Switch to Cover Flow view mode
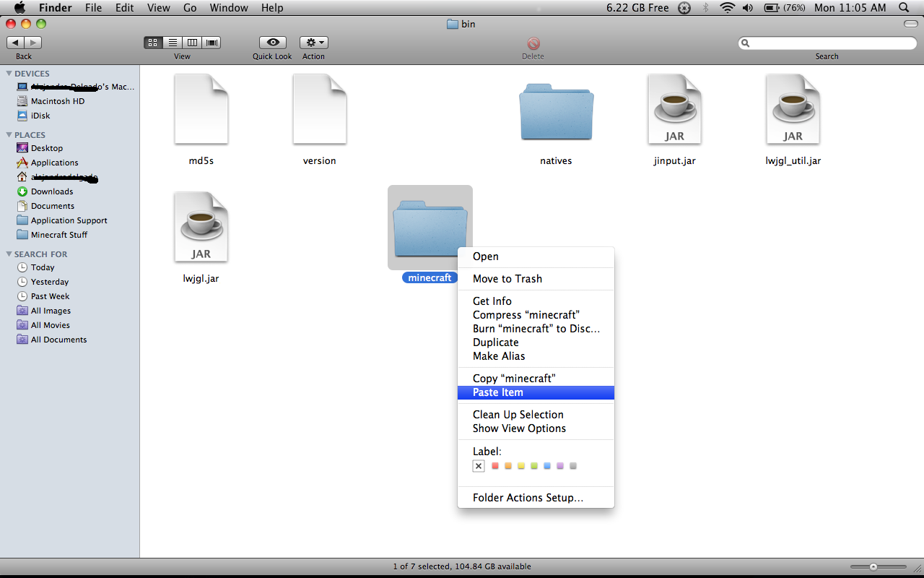924x578 pixels. [212, 43]
